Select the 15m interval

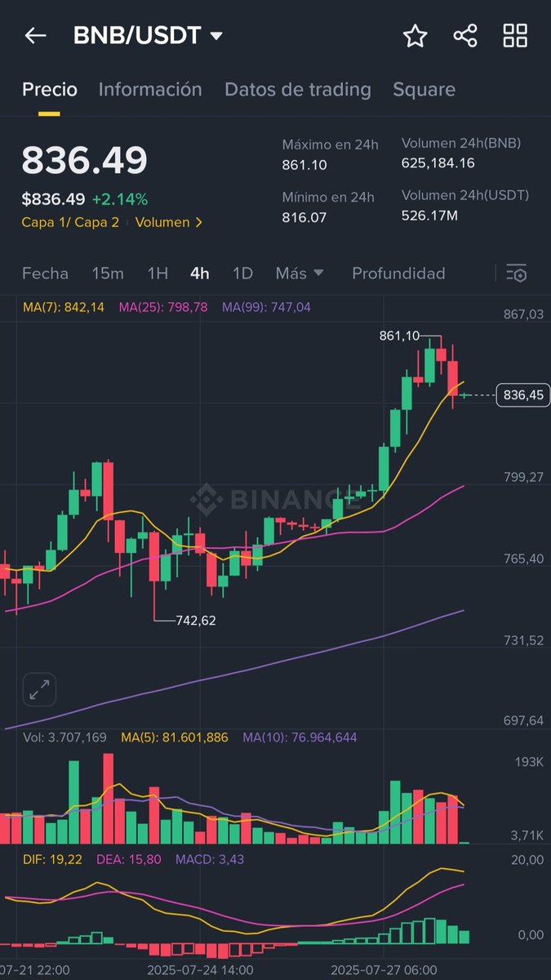108,274
